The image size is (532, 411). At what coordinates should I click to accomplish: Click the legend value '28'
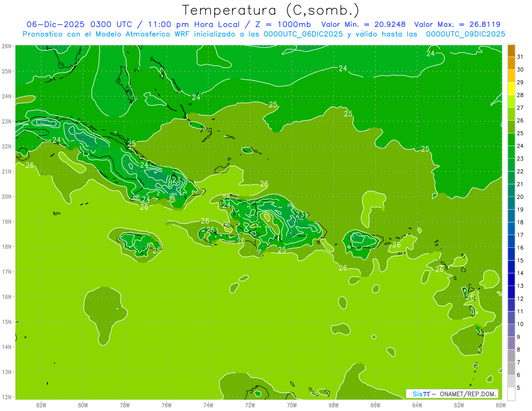point(520,95)
